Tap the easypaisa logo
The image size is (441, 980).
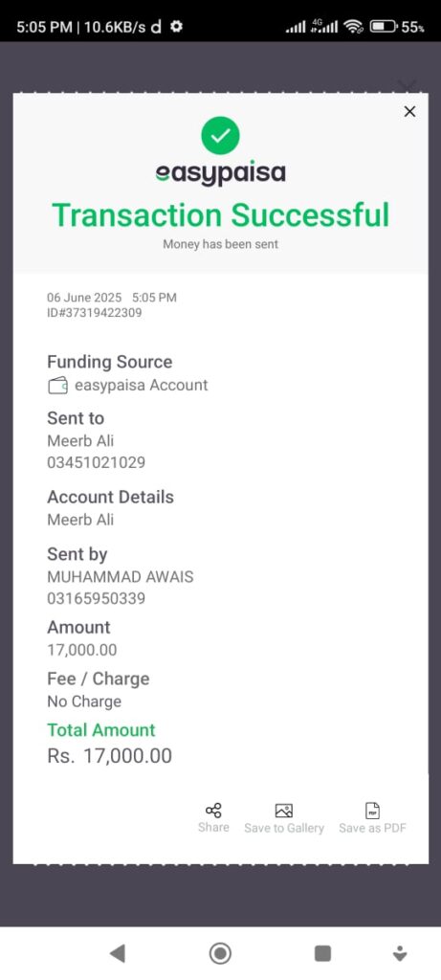click(220, 174)
